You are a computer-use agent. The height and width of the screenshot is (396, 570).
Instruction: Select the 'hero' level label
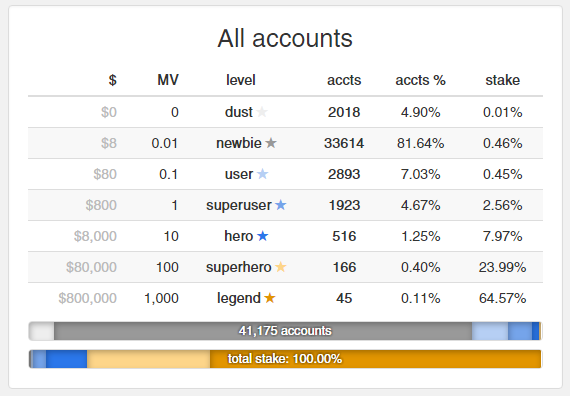[x=238, y=236]
